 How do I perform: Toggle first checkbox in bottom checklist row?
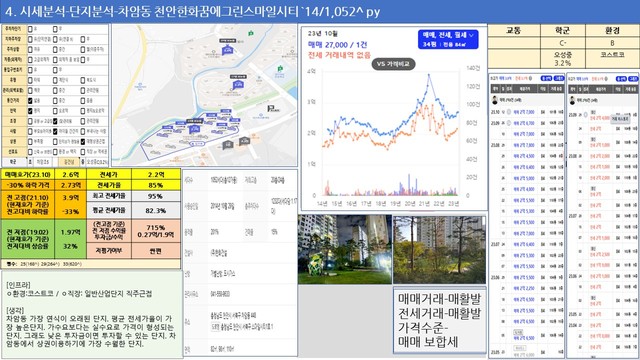tap(30, 152)
